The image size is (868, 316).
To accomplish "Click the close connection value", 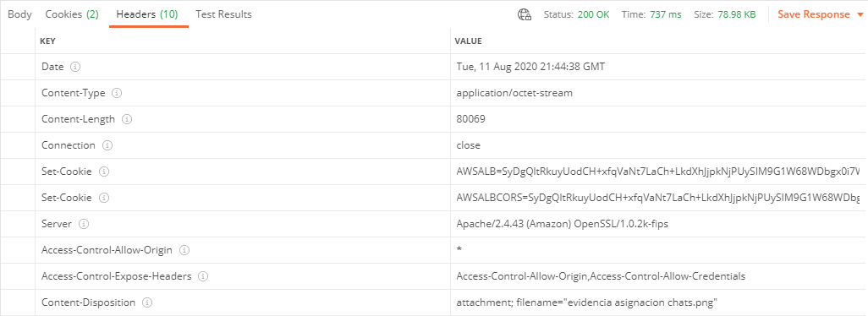I will tap(469, 145).
